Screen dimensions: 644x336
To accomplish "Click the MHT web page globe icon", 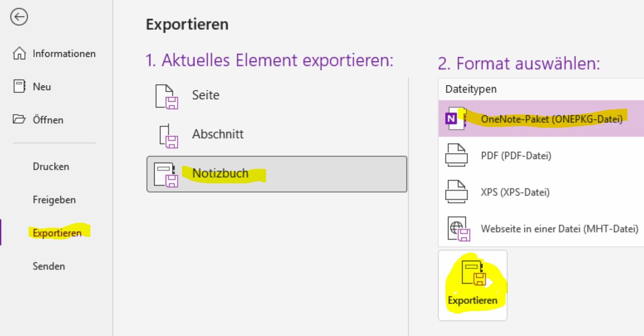I will tap(459, 229).
